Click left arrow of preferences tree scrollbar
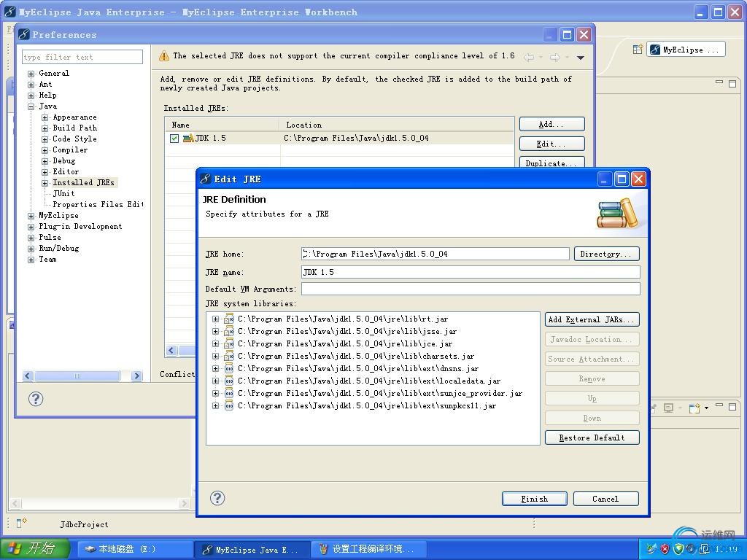Viewport: 747px width, 560px height. pyautogui.click(x=27, y=376)
